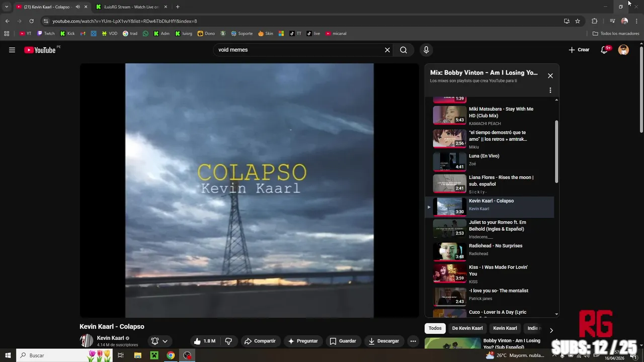The width and height of the screenshot is (644, 362).
Task: Select Kevin Kaarl - Colapso playlist row
Action: click(x=490, y=207)
